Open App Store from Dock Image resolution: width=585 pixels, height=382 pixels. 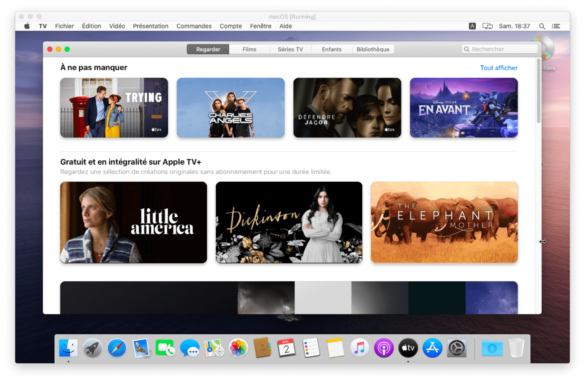coord(432,348)
